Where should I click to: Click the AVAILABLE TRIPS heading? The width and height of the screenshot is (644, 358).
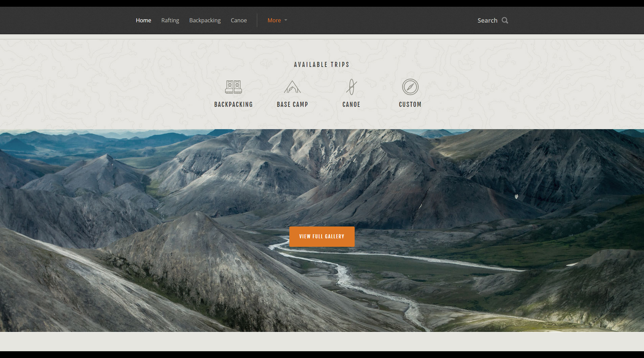pos(321,64)
